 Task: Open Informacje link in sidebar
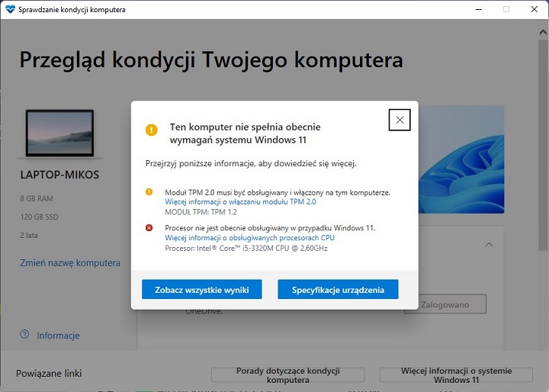point(58,336)
